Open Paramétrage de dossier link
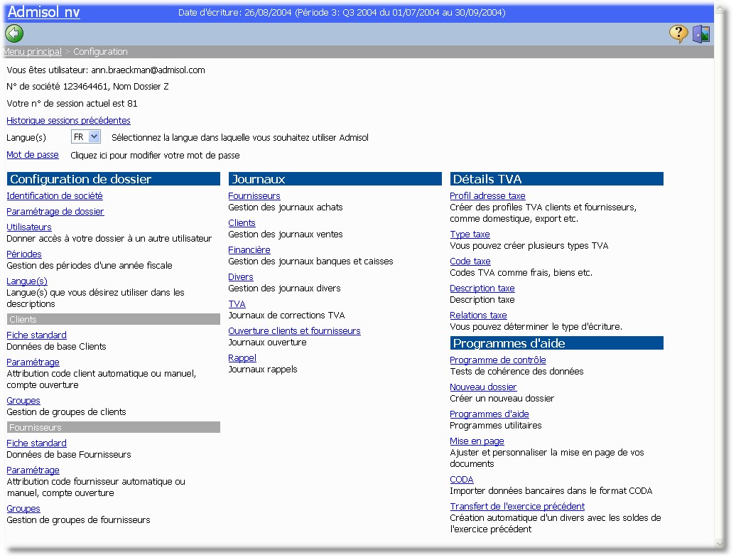Viewport: 736px width, 560px height. 55,212
